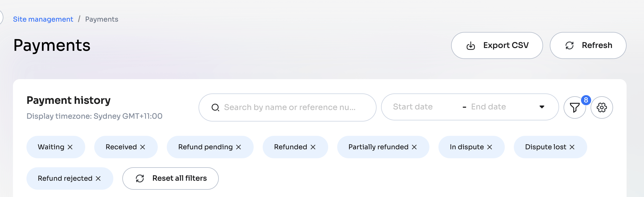
Task: Focus the search by name field
Action: coord(290,107)
